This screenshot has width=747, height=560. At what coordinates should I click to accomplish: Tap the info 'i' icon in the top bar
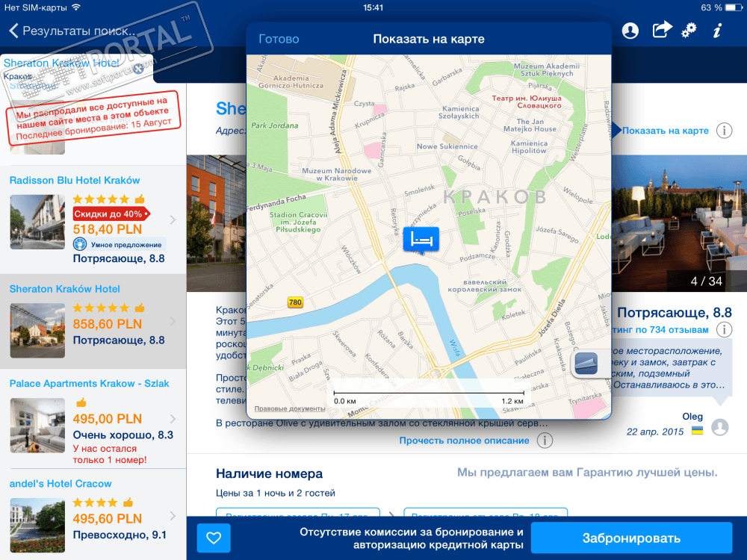point(717,31)
